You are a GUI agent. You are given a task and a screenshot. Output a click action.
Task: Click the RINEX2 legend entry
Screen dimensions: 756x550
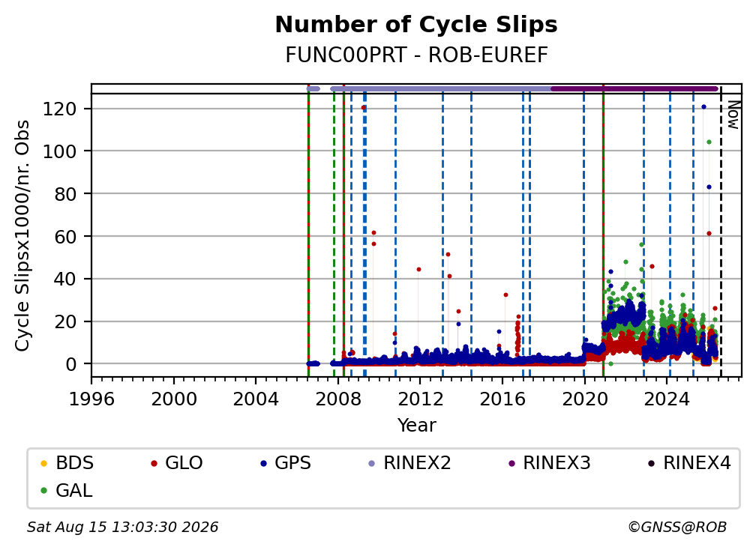pos(409,463)
